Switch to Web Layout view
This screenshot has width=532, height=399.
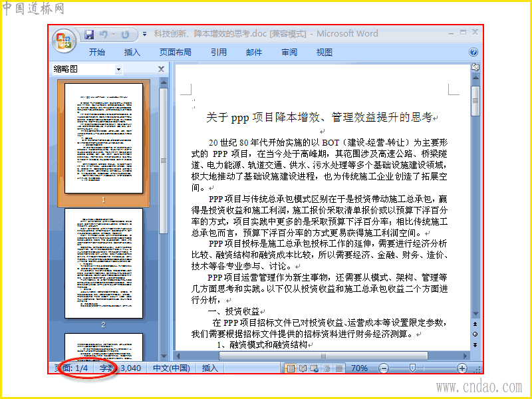click(x=315, y=368)
